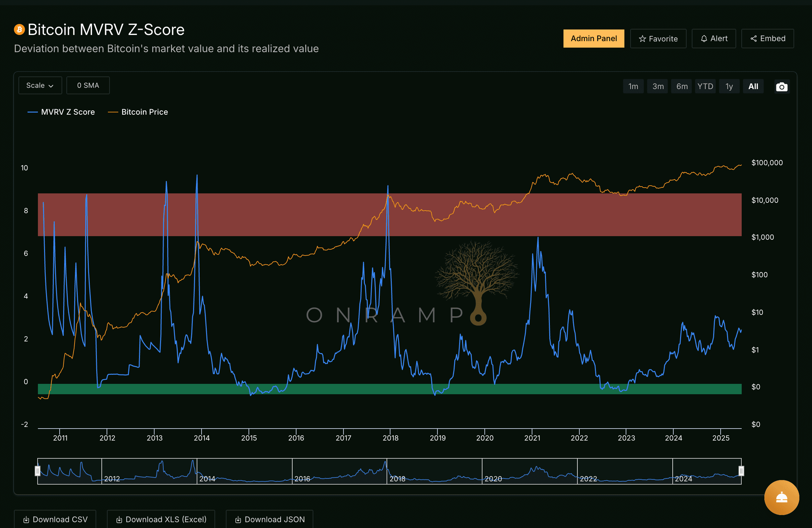Expand the Scale dropdown
Image resolution: width=812 pixels, height=528 pixels.
[40, 85]
